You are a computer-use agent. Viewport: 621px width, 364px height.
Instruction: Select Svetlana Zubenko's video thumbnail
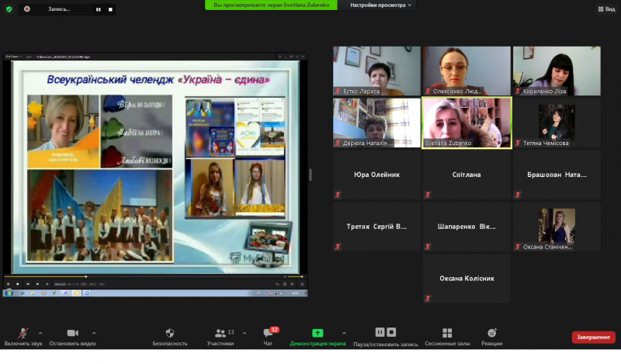[467, 123]
